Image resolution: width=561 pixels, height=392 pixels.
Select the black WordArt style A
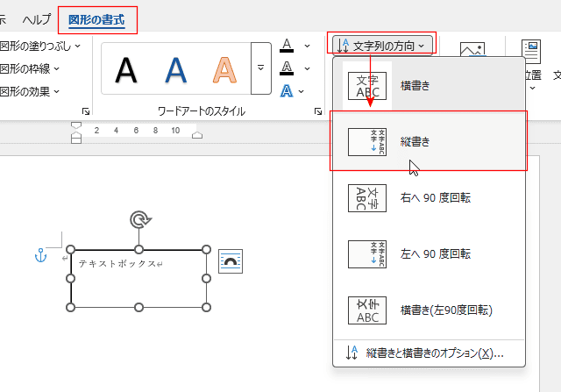tap(128, 68)
